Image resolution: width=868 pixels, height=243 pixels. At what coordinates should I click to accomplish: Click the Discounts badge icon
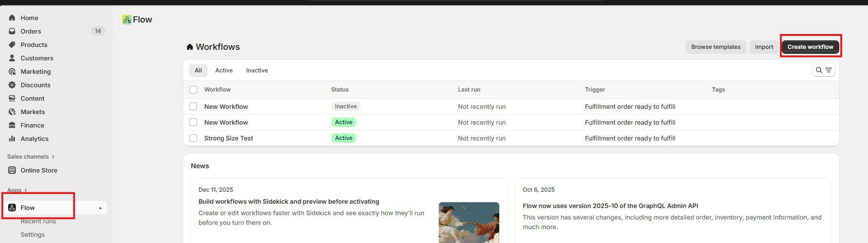12,85
